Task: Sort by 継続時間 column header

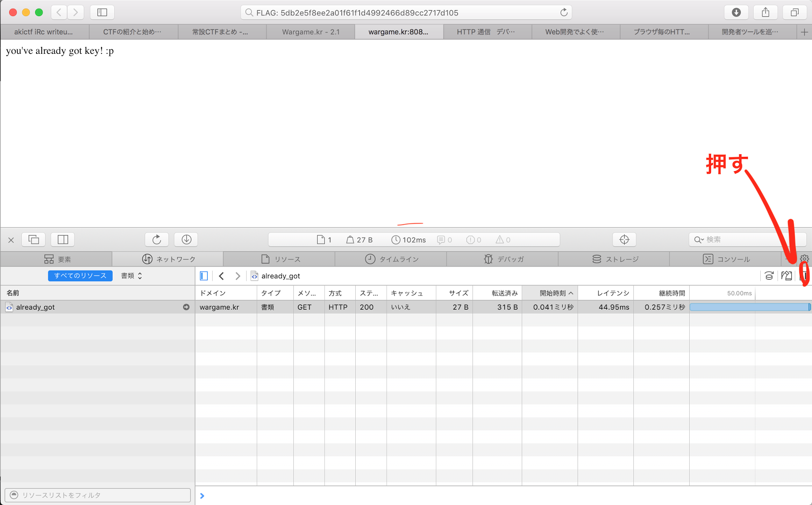Action: (x=661, y=293)
